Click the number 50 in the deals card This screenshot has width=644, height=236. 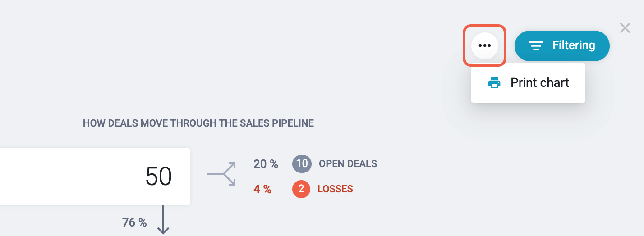coord(159,177)
